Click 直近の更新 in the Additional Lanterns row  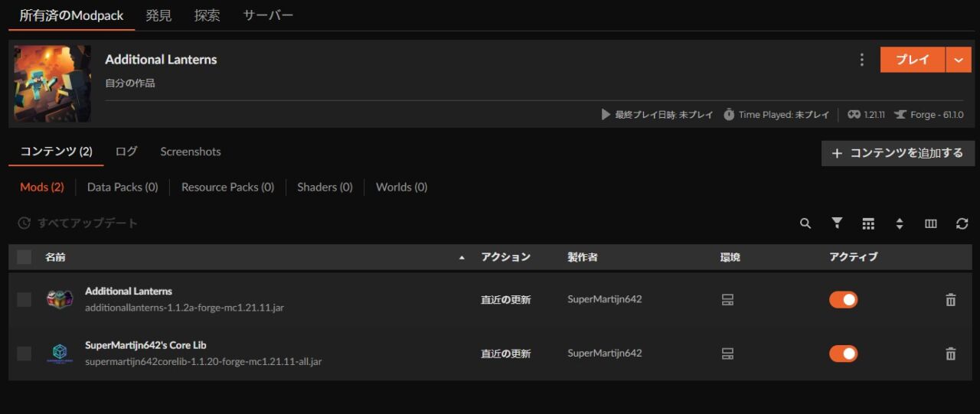(x=505, y=300)
